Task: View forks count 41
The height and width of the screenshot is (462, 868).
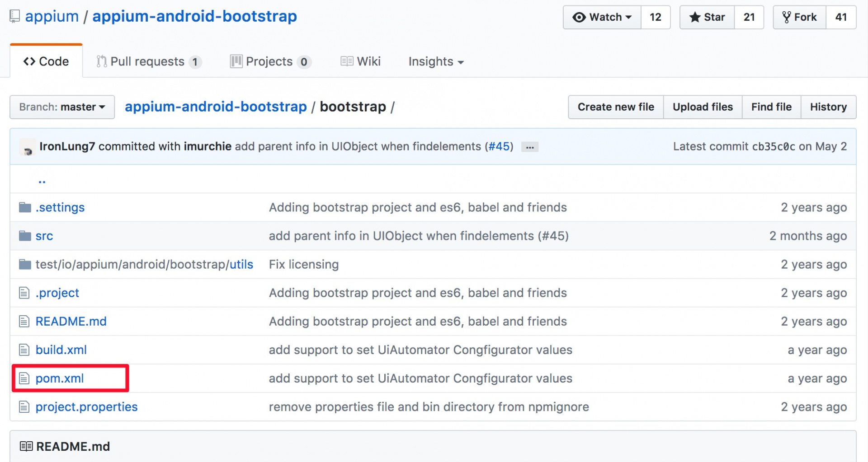Action: point(841,17)
